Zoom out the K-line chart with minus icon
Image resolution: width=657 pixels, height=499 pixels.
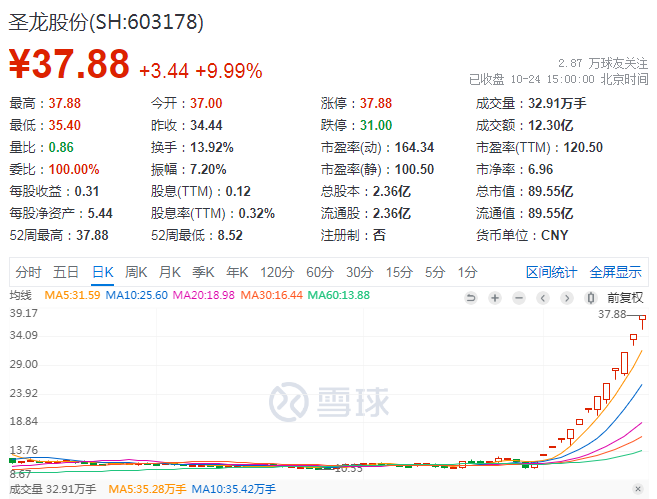519,298
